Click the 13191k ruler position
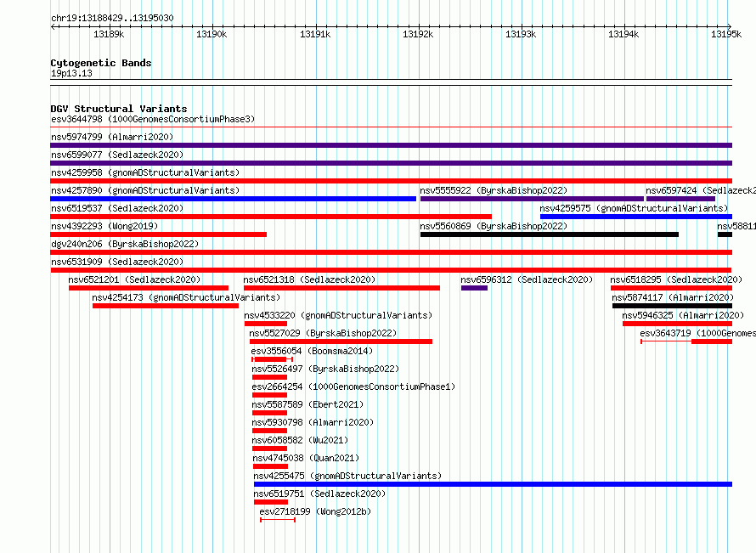This screenshot has height=553, width=756. (x=315, y=34)
